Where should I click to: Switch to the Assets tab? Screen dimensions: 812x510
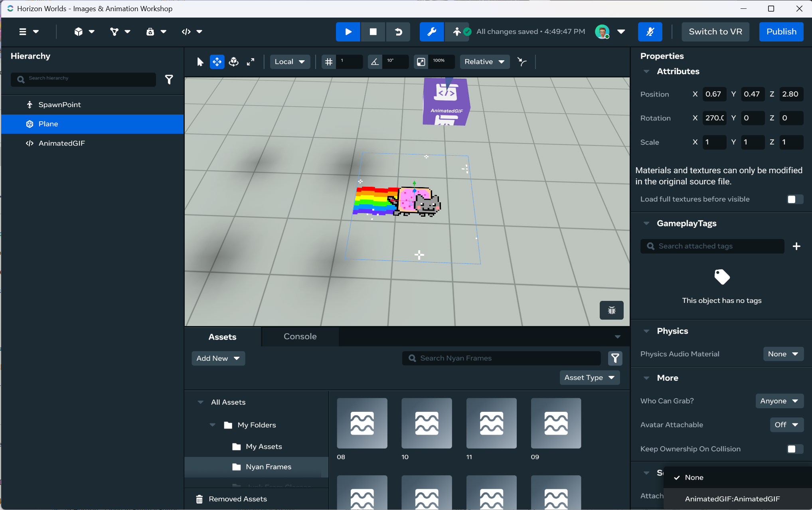click(x=222, y=337)
